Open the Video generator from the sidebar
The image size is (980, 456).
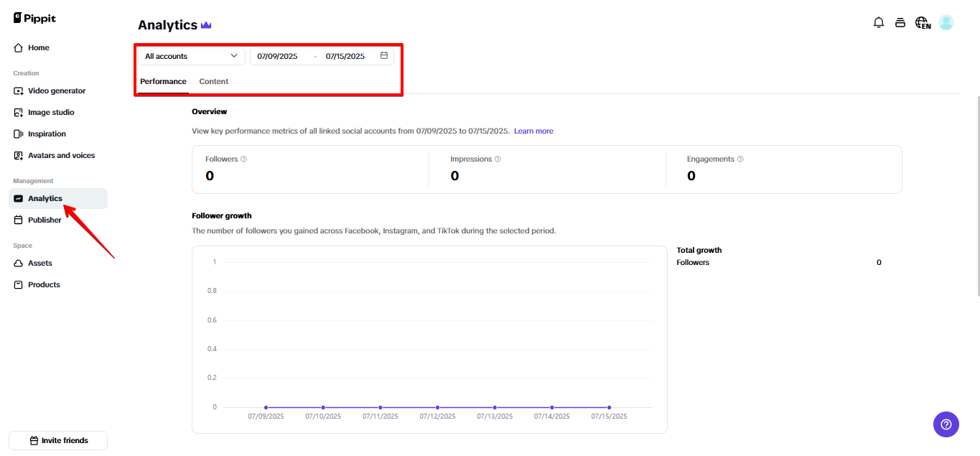[56, 90]
